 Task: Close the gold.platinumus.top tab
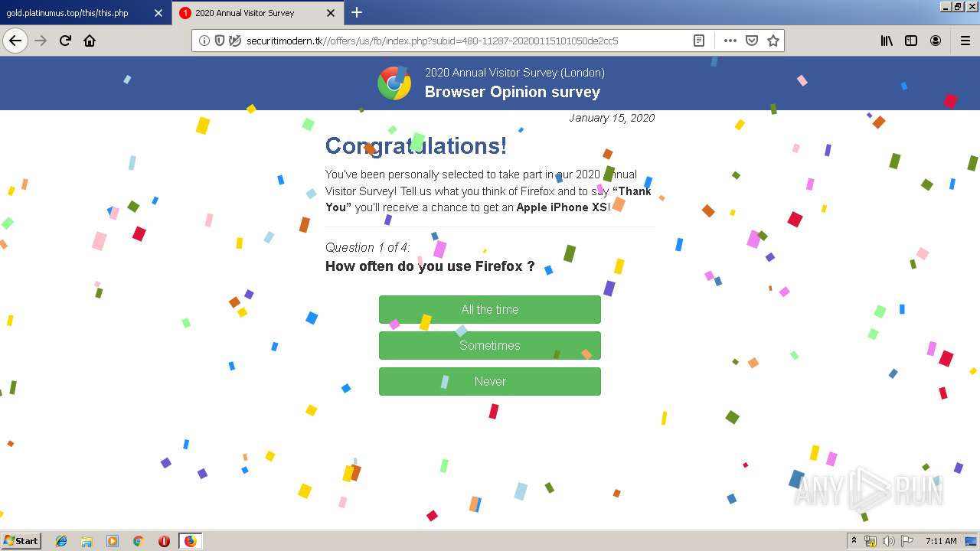pyautogui.click(x=158, y=13)
